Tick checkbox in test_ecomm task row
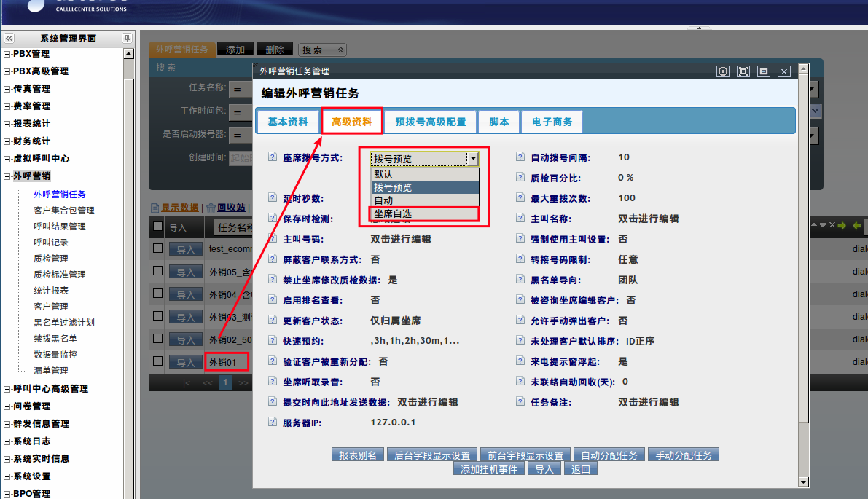The width and height of the screenshot is (868, 499). [x=157, y=248]
